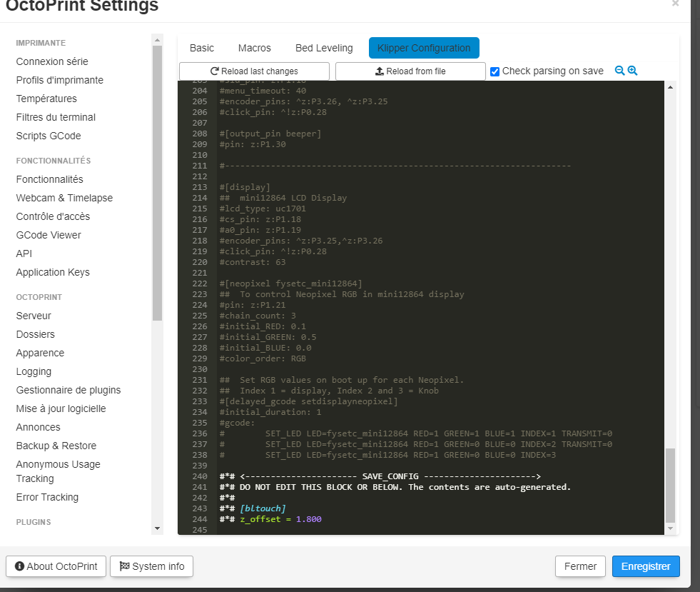This screenshot has height=592, width=700.
Task: Click the editor scrollbar up arrow
Action: 670,87
